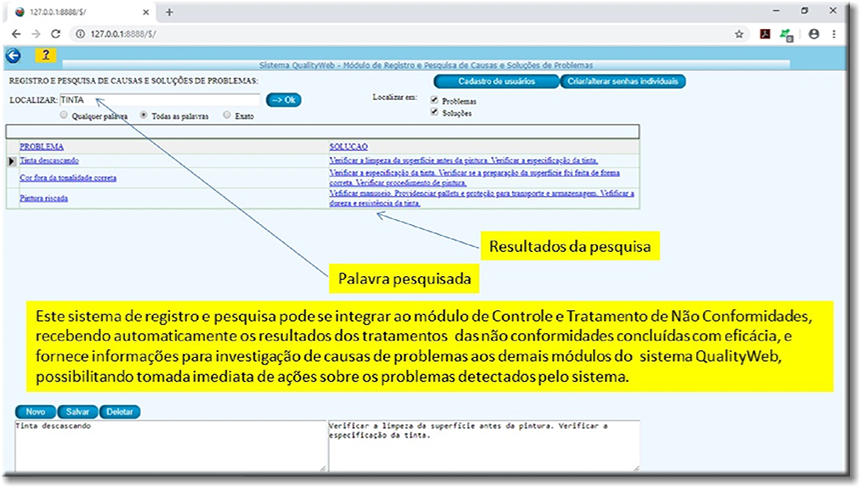The image size is (864, 490).
Task: Click the empty wide field above results table
Action: pyautogui.click(x=322, y=132)
